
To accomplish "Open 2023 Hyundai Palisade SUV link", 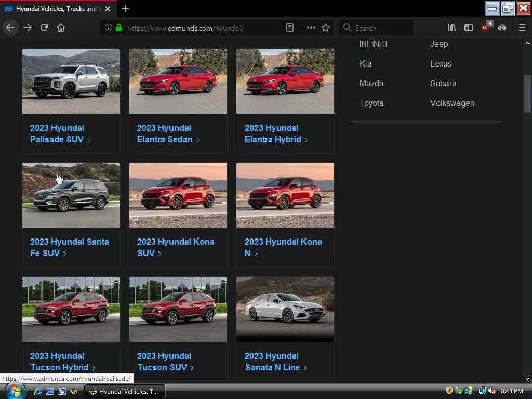I will 60,134.
